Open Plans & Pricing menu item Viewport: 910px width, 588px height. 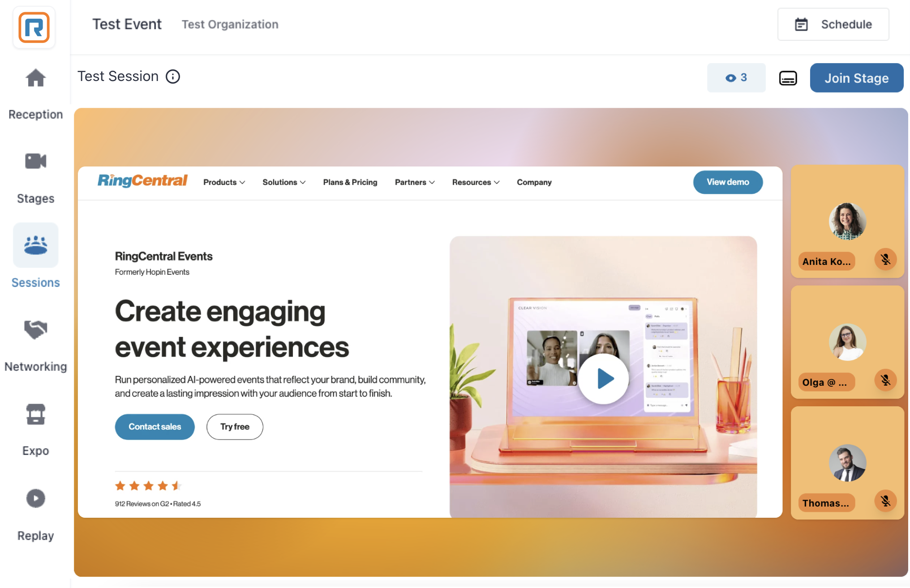[350, 182]
